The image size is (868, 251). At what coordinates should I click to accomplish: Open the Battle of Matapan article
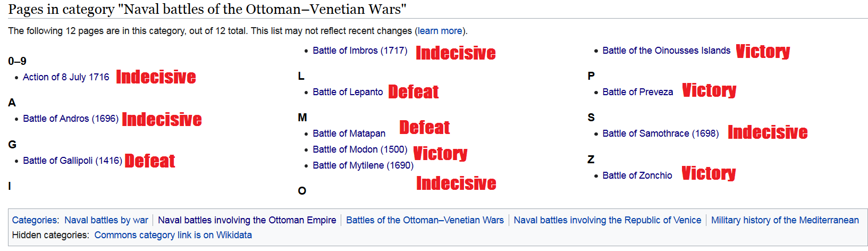[349, 133]
